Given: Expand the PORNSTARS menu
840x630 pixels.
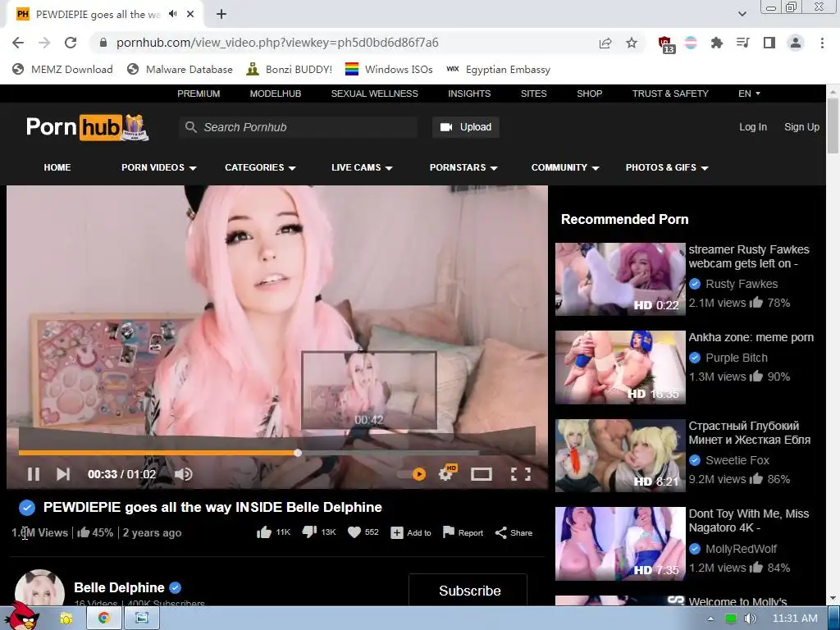Looking at the screenshot, I should (463, 167).
